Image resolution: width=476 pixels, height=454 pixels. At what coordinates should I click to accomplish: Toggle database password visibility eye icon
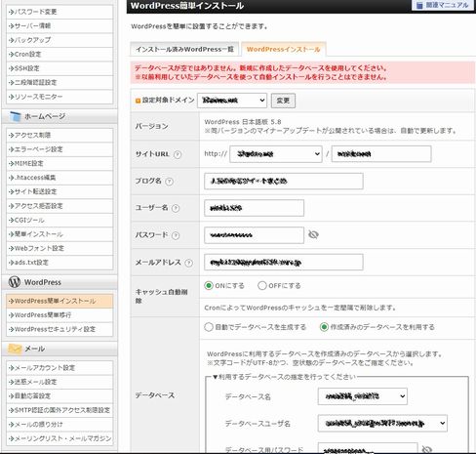click(426, 449)
